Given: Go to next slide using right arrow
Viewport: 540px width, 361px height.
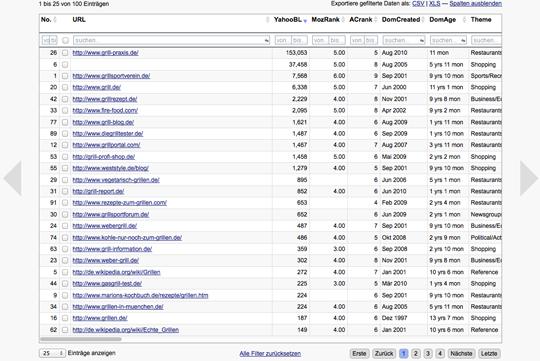Looking at the screenshot, I should [529, 178].
